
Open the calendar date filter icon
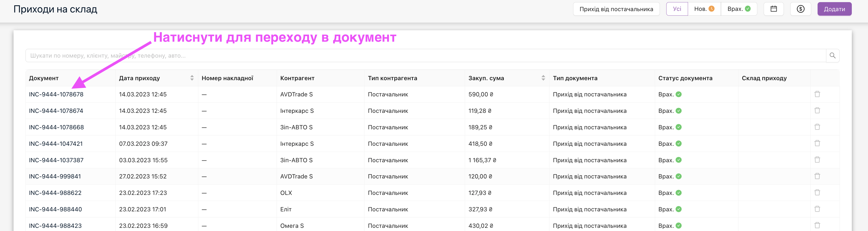point(774,9)
